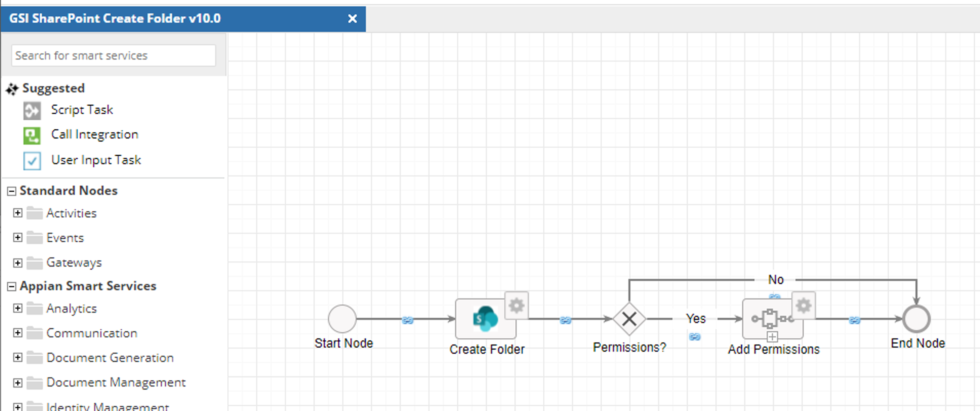The image size is (980, 411).
Task: Click the User Input Task checkmark icon
Action: pos(32,161)
